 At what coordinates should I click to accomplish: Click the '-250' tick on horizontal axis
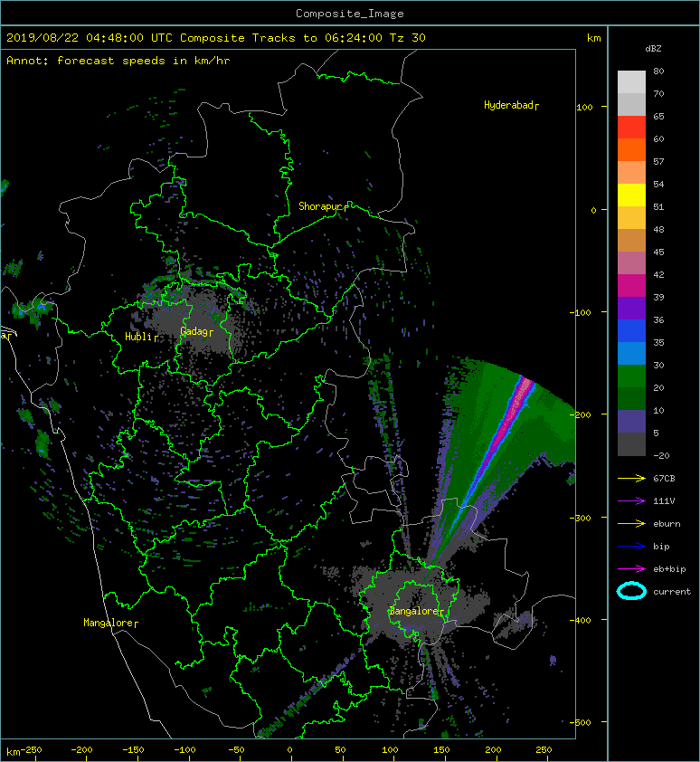tap(31, 750)
